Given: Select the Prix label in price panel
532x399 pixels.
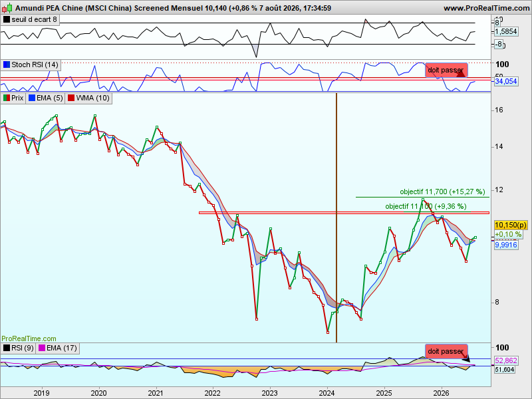Looking at the screenshot, I should tap(17, 98).
